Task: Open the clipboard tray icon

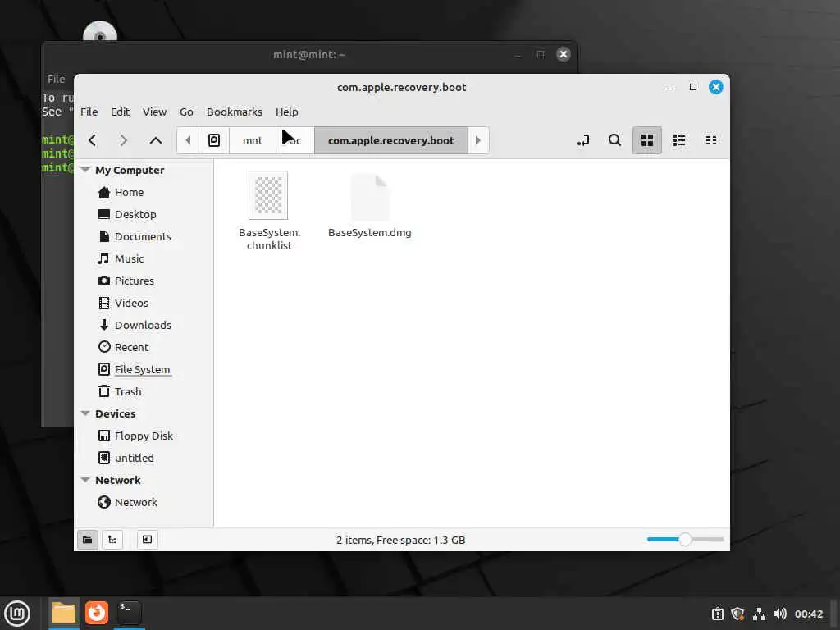Action: click(717, 614)
